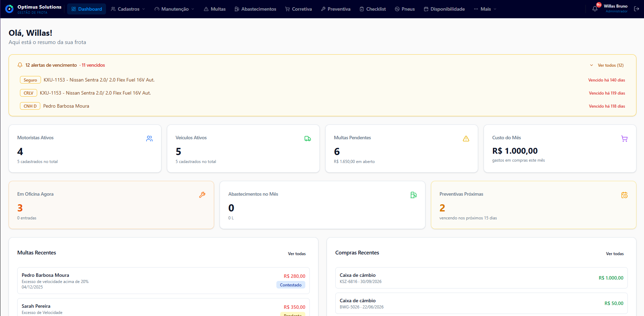This screenshot has width=644, height=316.
Task: Click the wrench icon on Em Oficina Agora card
Action: (202, 195)
